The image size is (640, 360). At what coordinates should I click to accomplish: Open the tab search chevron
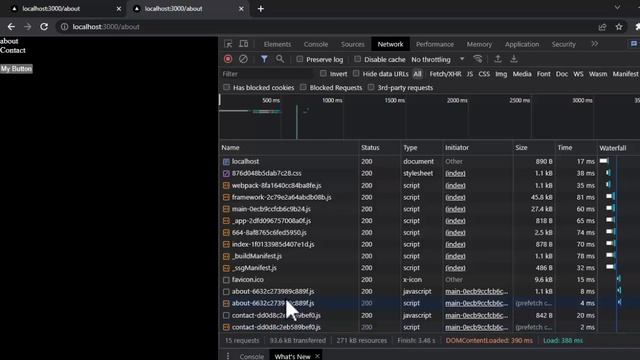click(617, 7)
